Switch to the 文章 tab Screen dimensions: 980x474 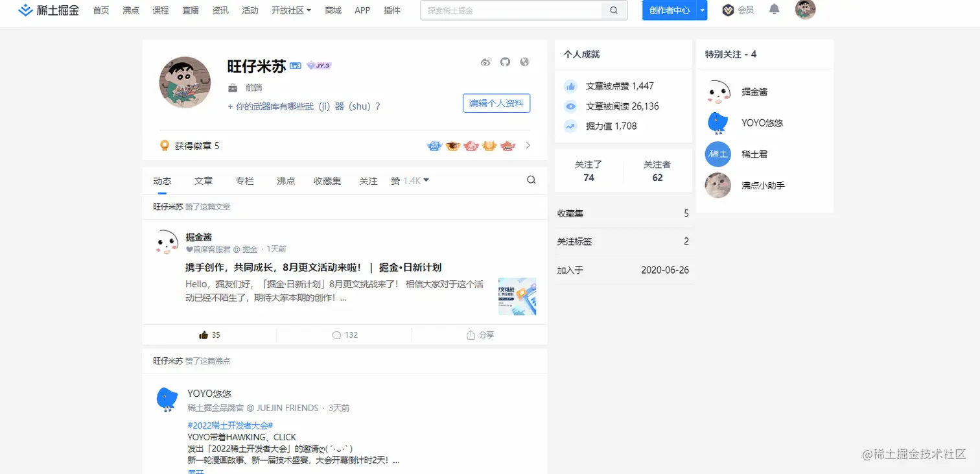click(204, 181)
